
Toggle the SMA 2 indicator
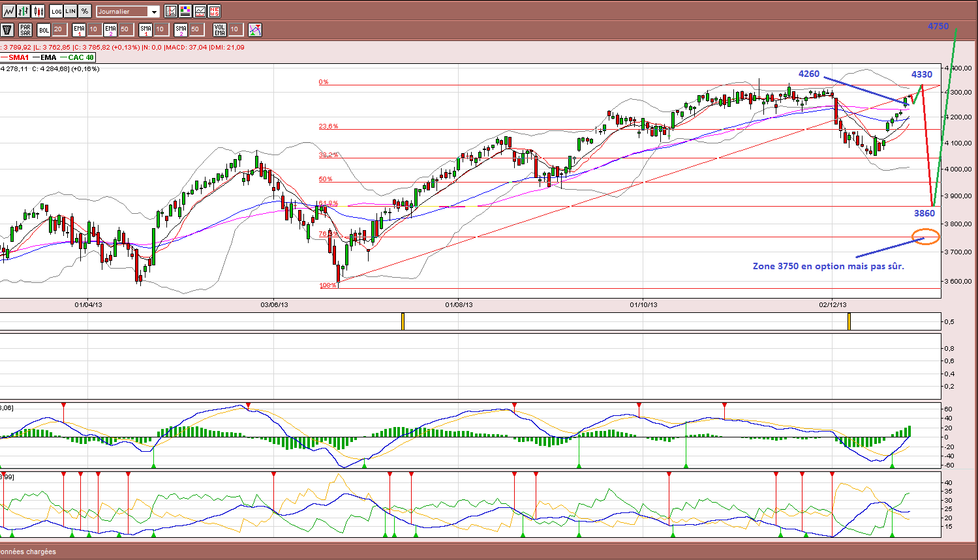[x=181, y=29]
